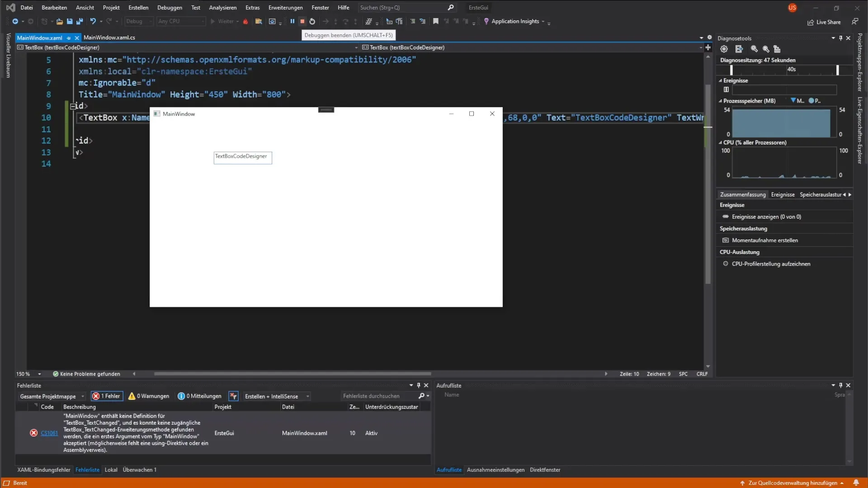Stop debugging with the red square button

click(302, 21)
